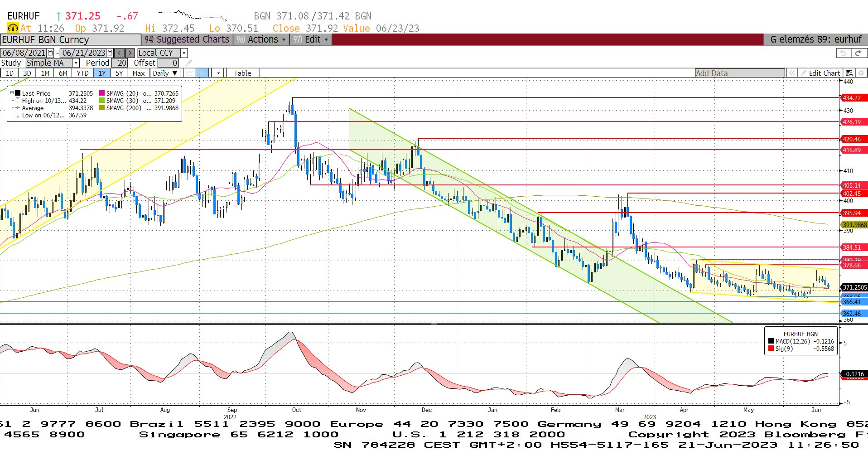Viewport: 868px width, 470px height.
Task: Open the chart annotations notes icon
Action: point(849,73)
